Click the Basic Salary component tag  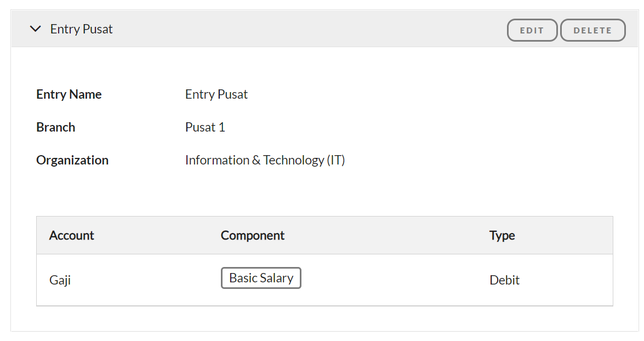point(261,278)
